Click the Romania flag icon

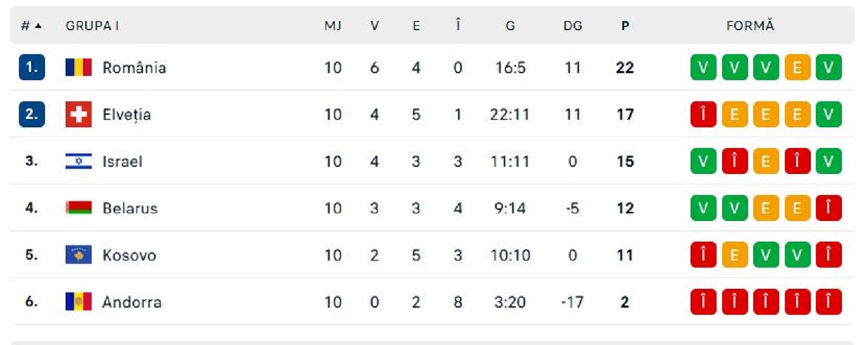78,68
